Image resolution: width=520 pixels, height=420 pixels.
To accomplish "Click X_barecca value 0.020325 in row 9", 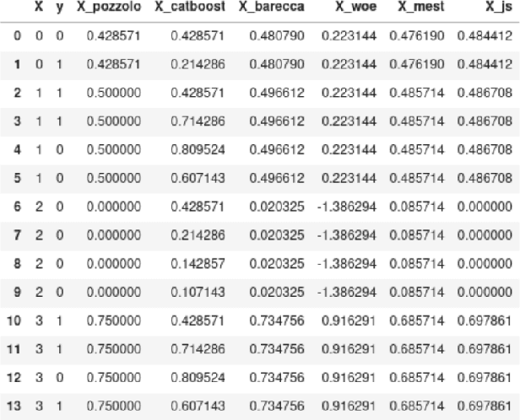I will coord(277,292).
